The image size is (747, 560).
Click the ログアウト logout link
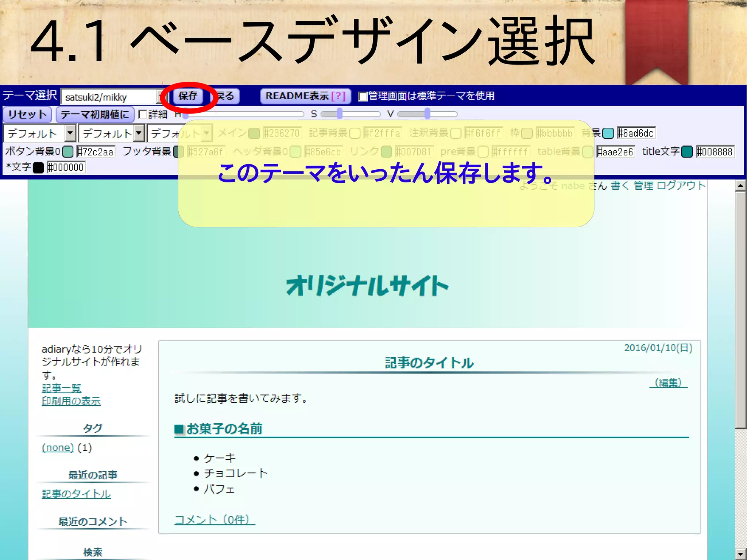pyautogui.click(x=681, y=186)
